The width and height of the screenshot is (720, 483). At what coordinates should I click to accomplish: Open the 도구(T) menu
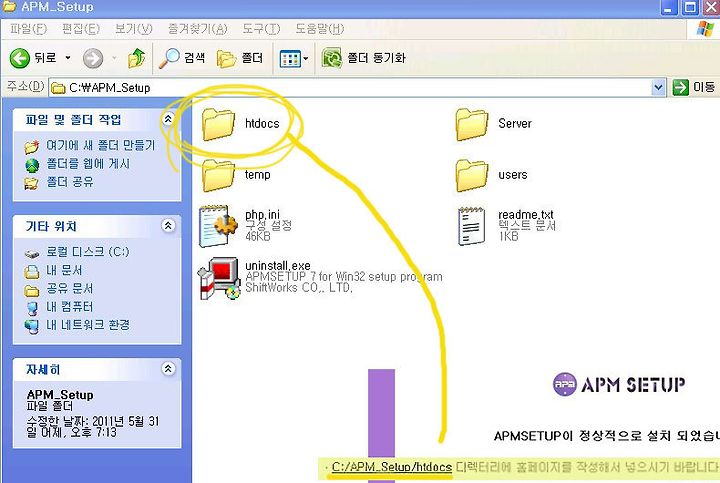[x=261, y=29]
